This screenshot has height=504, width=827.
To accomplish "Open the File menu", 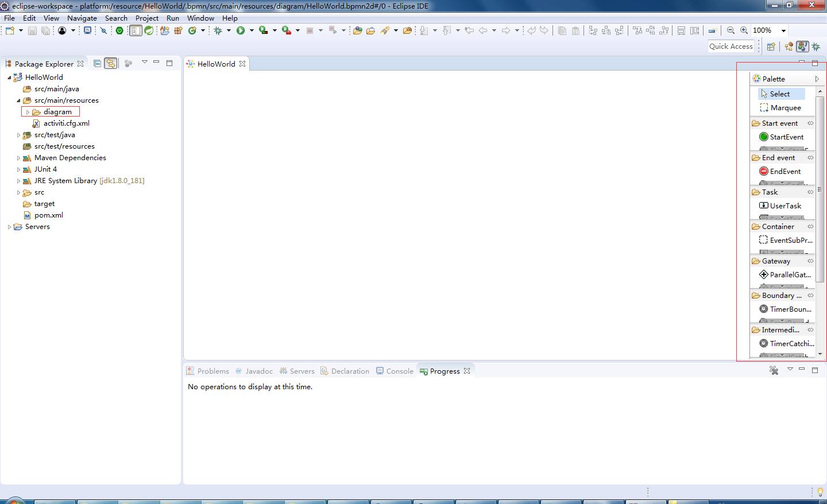I will (9, 18).
